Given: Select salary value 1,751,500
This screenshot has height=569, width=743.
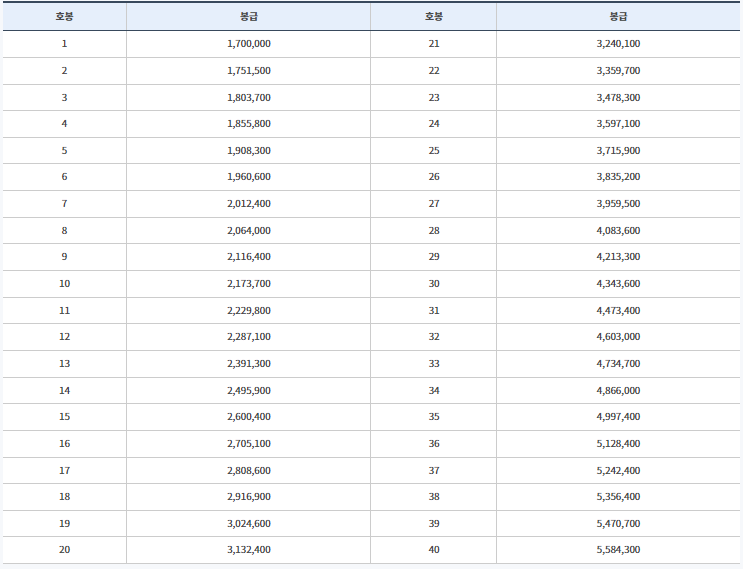Looking at the screenshot, I should [x=249, y=71].
